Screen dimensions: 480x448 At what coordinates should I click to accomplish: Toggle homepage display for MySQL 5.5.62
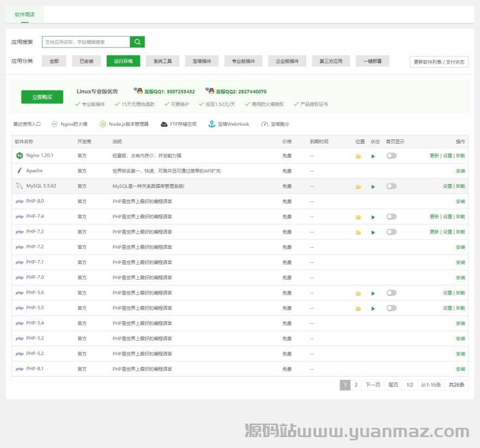point(391,186)
